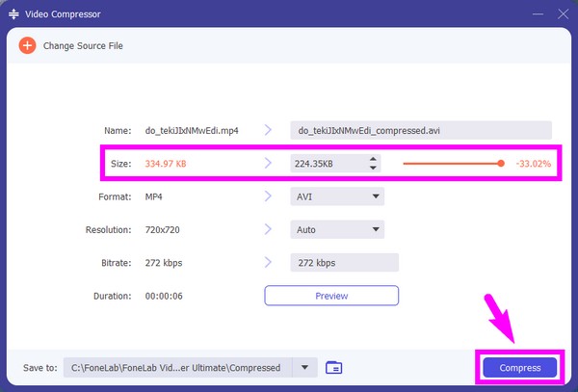Click the source format MP4 text
Viewport: 578px width, 392px height.
coord(153,196)
